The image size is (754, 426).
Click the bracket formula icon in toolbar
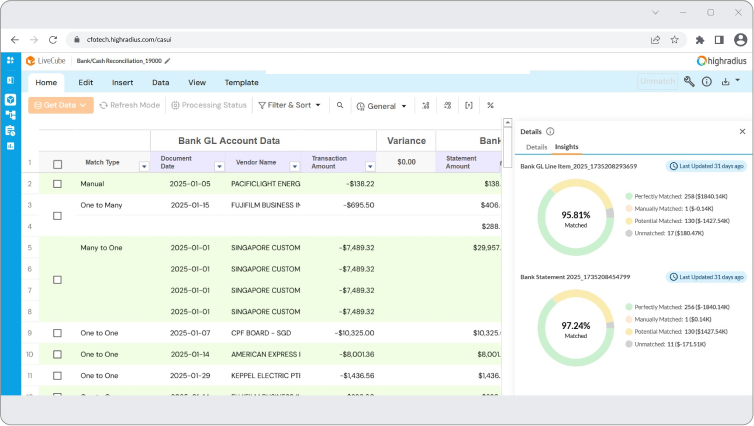(x=468, y=105)
